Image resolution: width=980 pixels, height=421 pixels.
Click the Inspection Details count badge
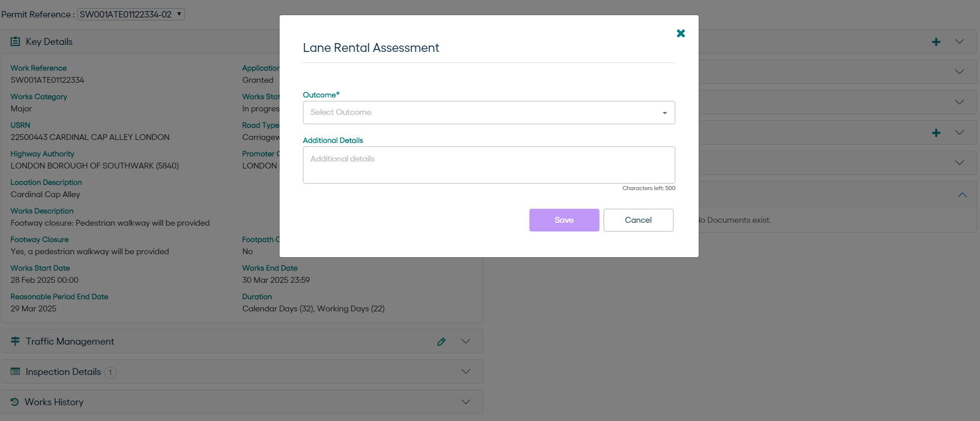(x=110, y=372)
